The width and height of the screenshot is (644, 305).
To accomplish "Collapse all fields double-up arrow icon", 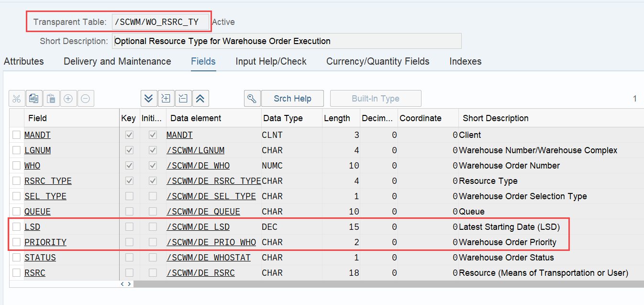I will [x=200, y=99].
